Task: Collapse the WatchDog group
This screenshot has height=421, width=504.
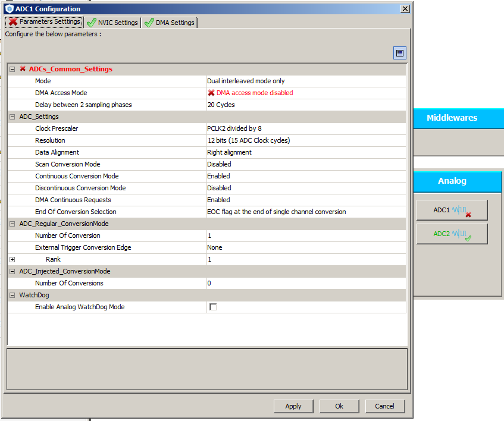Action: (x=12, y=295)
